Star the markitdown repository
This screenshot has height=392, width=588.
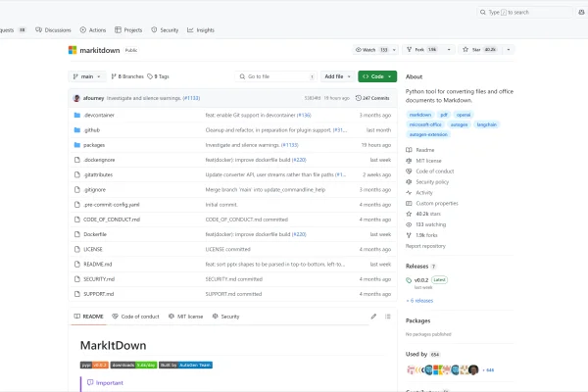[479, 50]
